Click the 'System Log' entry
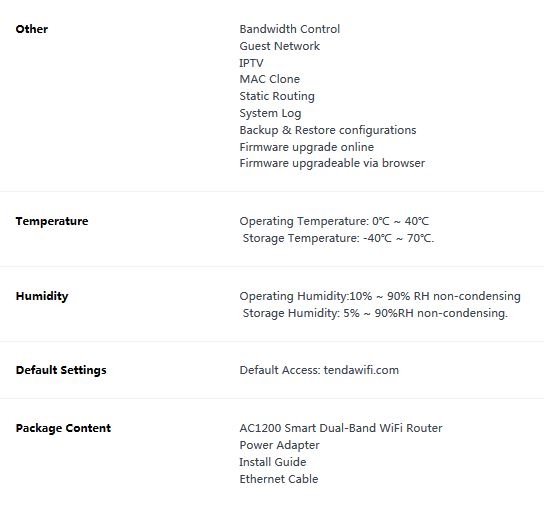Image resolution: width=544 pixels, height=505 pixels. pyautogui.click(x=270, y=113)
